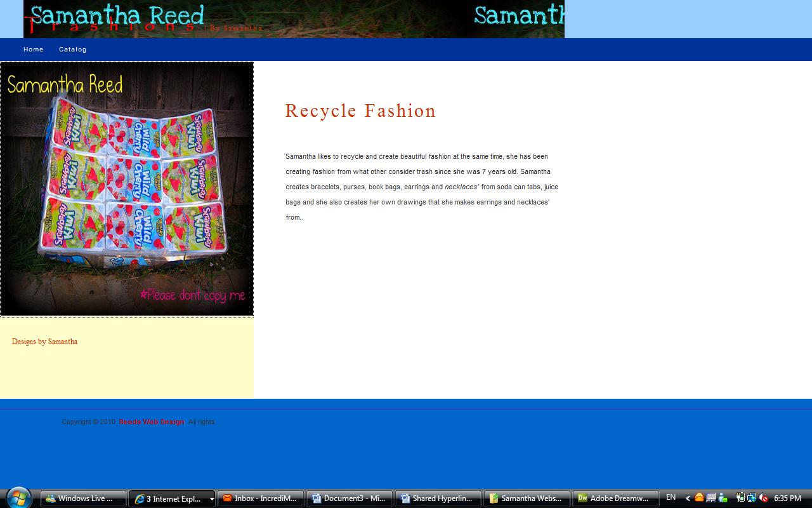Click the Designs by Samantha link

coord(44,342)
